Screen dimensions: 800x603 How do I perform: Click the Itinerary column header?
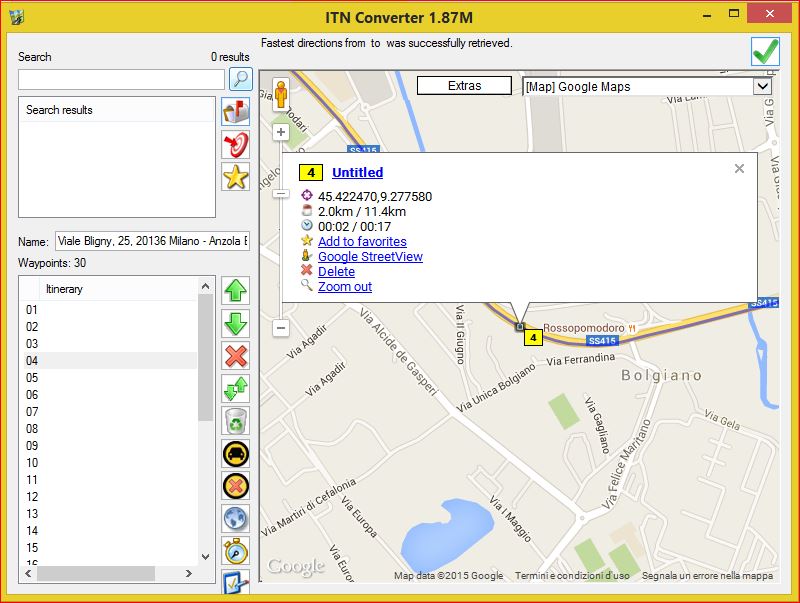118,289
